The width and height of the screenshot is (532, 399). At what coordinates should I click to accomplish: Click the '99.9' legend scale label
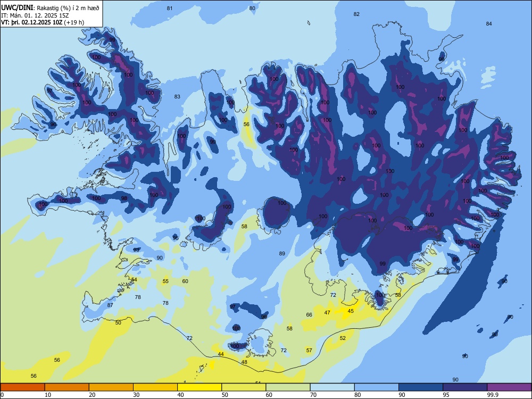pyautogui.click(x=493, y=395)
